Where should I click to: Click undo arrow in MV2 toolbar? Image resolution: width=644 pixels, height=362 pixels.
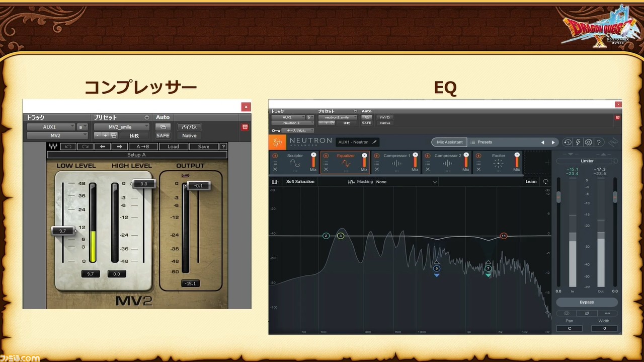point(67,147)
